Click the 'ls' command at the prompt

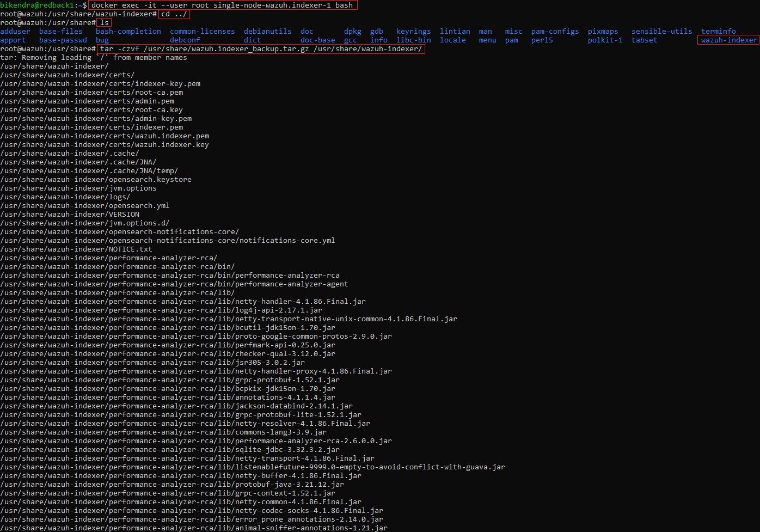(105, 22)
